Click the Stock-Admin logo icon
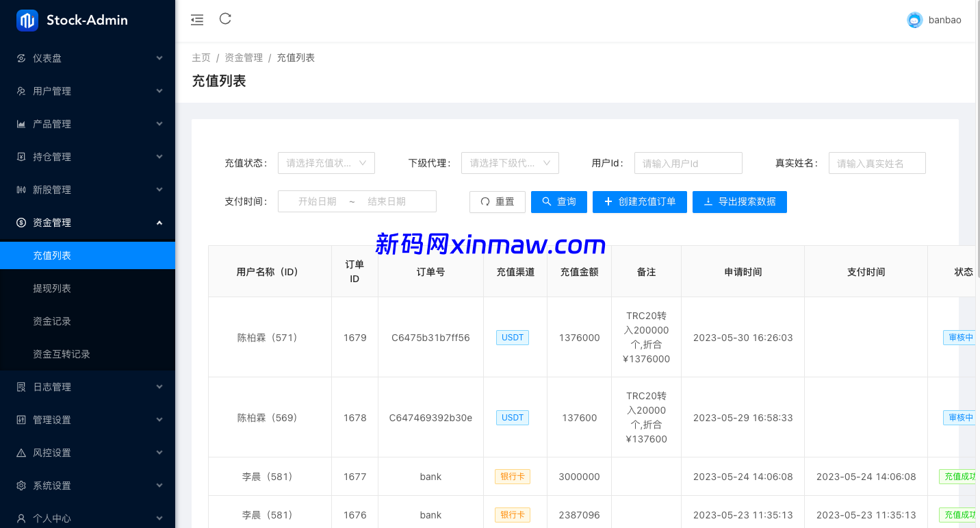Viewport: 980px width, 528px height. coord(27,21)
